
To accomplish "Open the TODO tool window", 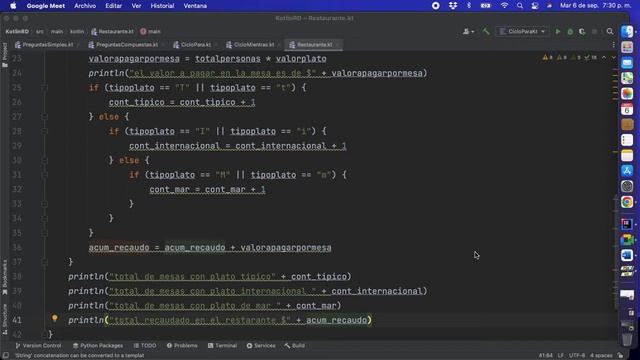I will pos(145,346).
